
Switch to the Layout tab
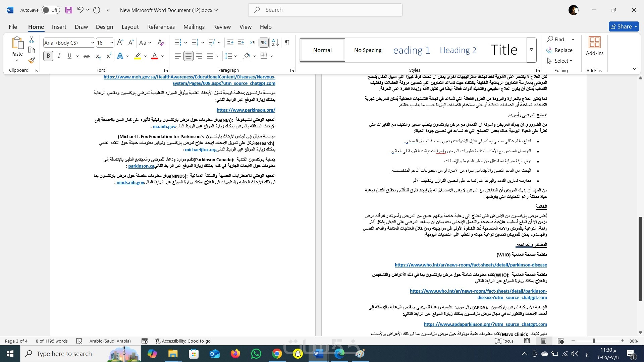[x=130, y=27]
